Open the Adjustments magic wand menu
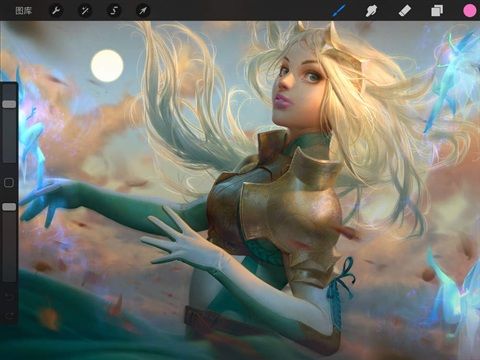Screen dimensions: 480x360 (x=85, y=11)
